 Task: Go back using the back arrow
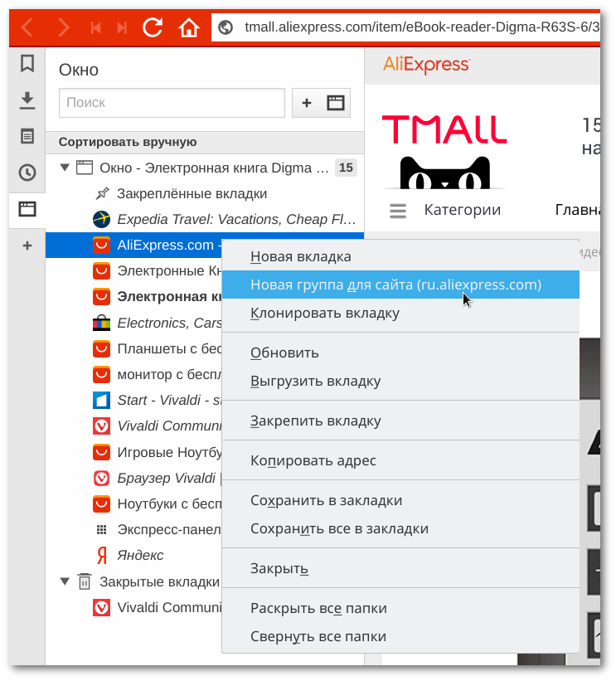tap(27, 28)
